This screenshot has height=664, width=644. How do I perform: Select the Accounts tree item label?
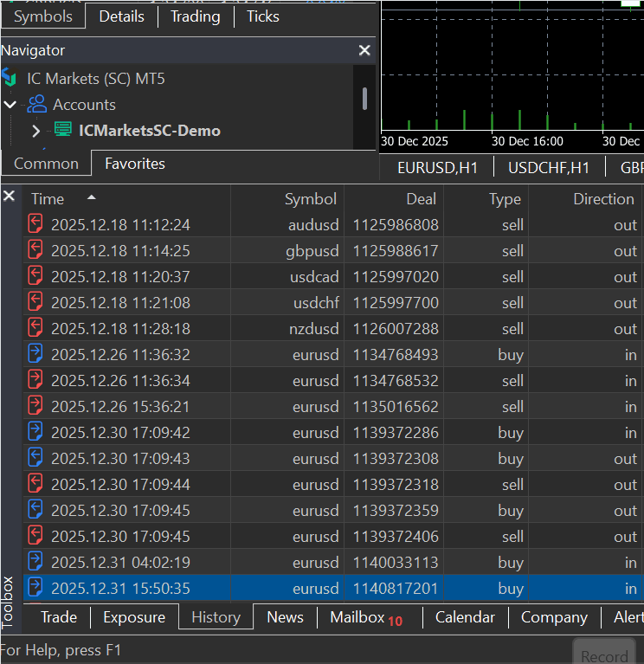click(84, 104)
